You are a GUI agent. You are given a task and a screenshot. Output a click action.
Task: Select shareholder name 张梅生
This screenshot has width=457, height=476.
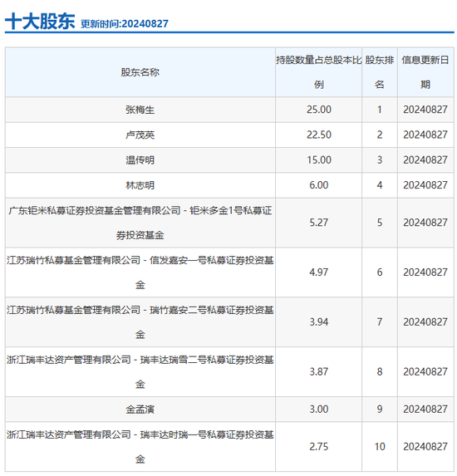(140, 110)
